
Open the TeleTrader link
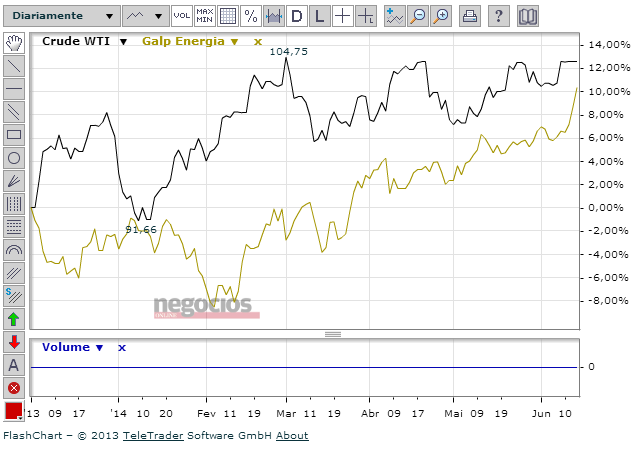(x=153, y=435)
